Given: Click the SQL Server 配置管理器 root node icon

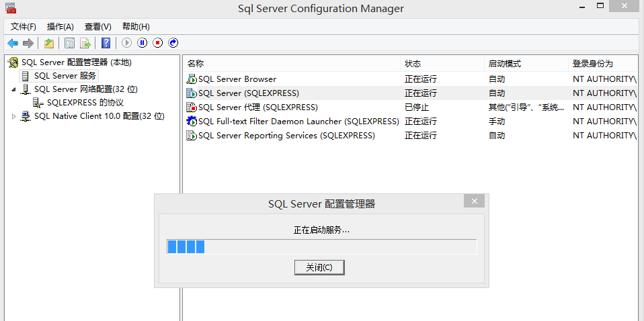Looking at the screenshot, I should coord(13,62).
